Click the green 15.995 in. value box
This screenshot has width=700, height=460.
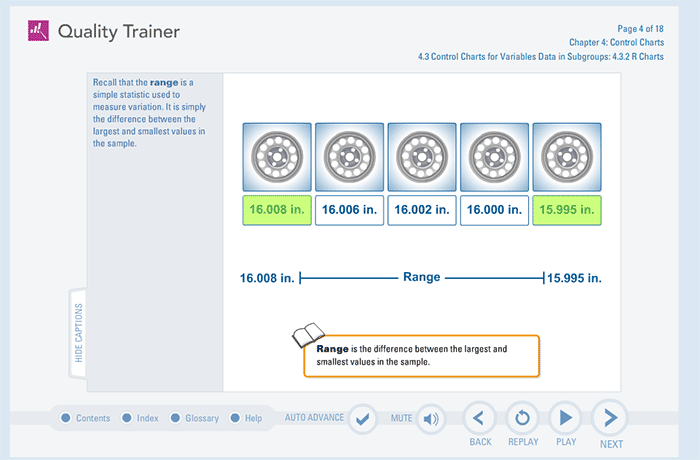pyautogui.click(x=566, y=210)
